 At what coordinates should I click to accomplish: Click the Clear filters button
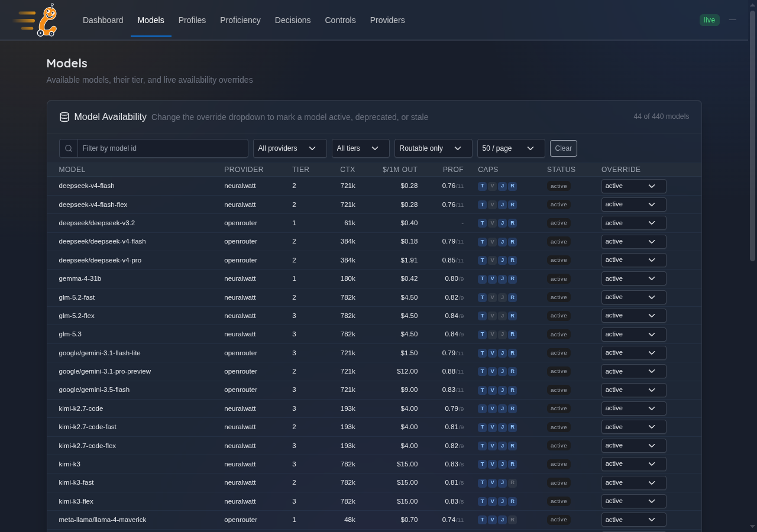click(x=564, y=148)
